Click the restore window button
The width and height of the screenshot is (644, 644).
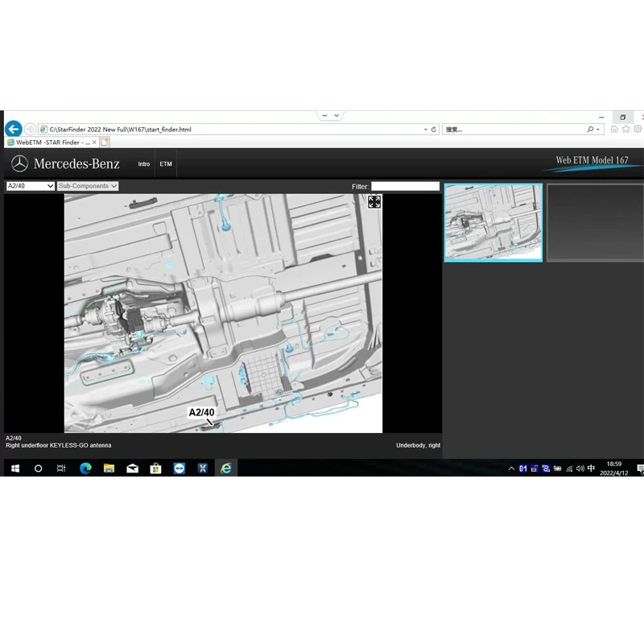(622, 118)
